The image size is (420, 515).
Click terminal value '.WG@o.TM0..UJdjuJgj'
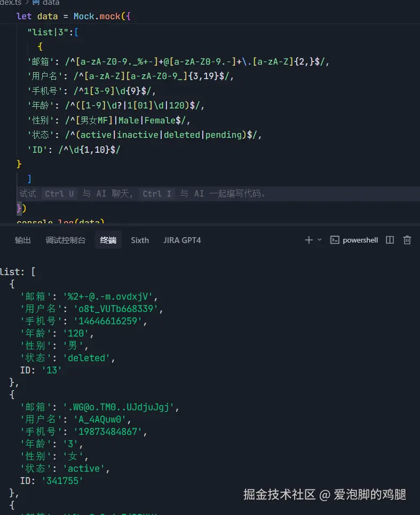(119, 407)
